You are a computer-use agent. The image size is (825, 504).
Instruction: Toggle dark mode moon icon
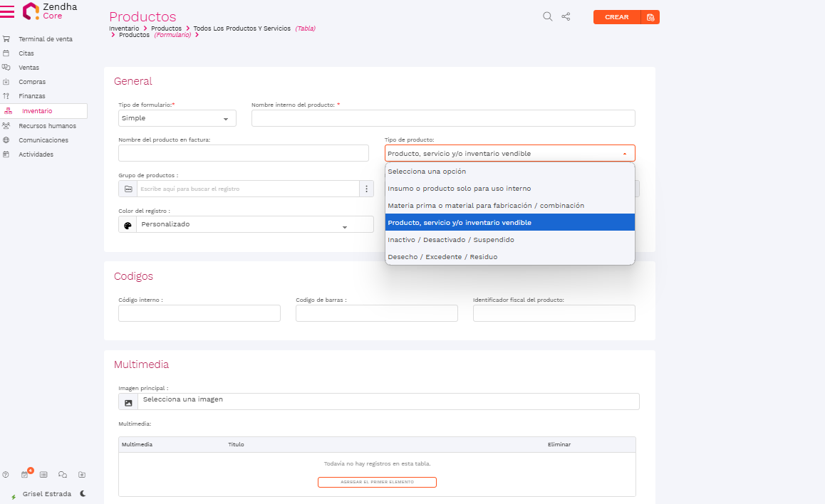click(x=83, y=493)
